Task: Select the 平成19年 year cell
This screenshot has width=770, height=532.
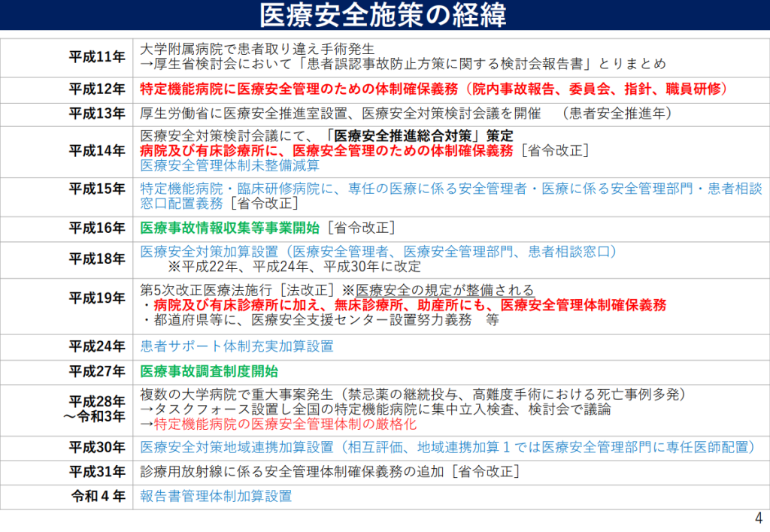Action: coord(66,307)
